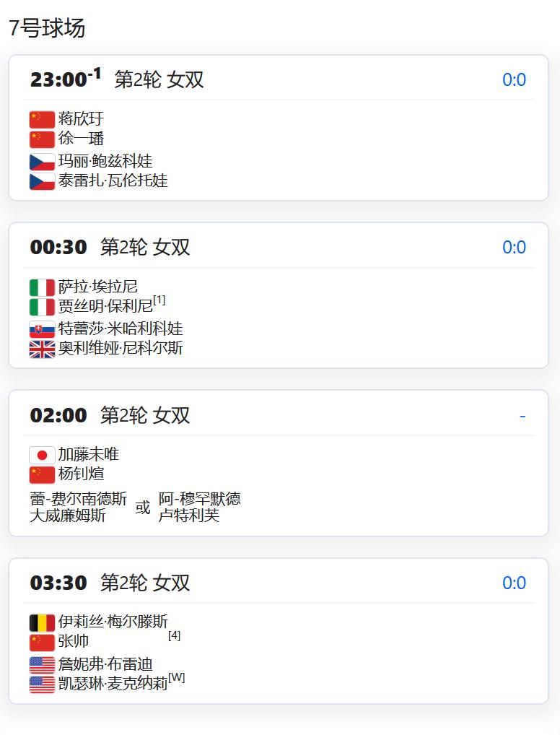
Task: Click Italy flag next to 萨拉·埃拉尼
Action: (42, 287)
